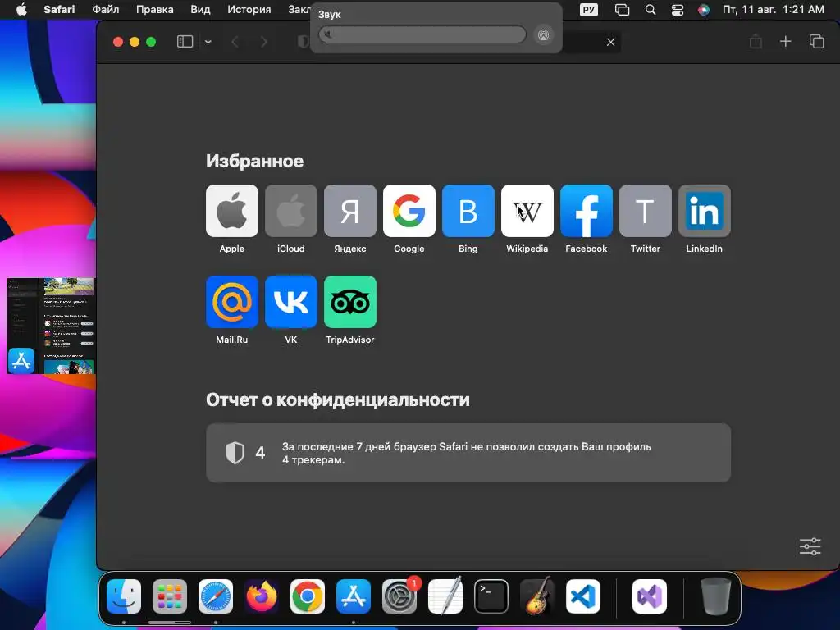Open Finder from the Dock
Screen dimensions: 840x630
coord(124,596)
